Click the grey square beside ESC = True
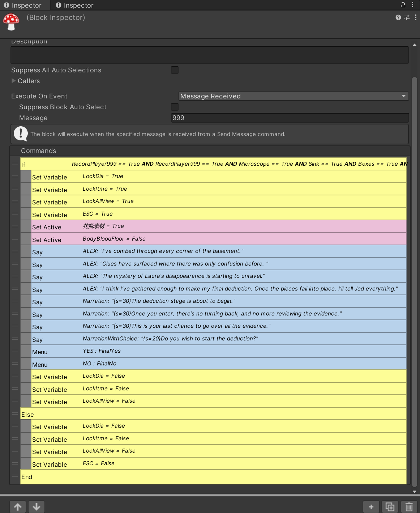Image resolution: width=420 pixels, height=513 pixels. coord(26,214)
